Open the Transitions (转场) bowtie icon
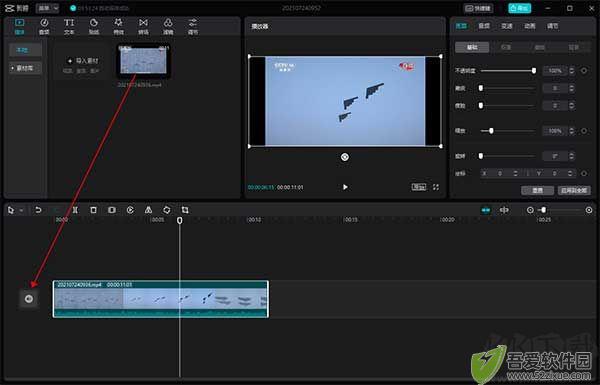This screenshot has width=600, height=385. click(143, 26)
